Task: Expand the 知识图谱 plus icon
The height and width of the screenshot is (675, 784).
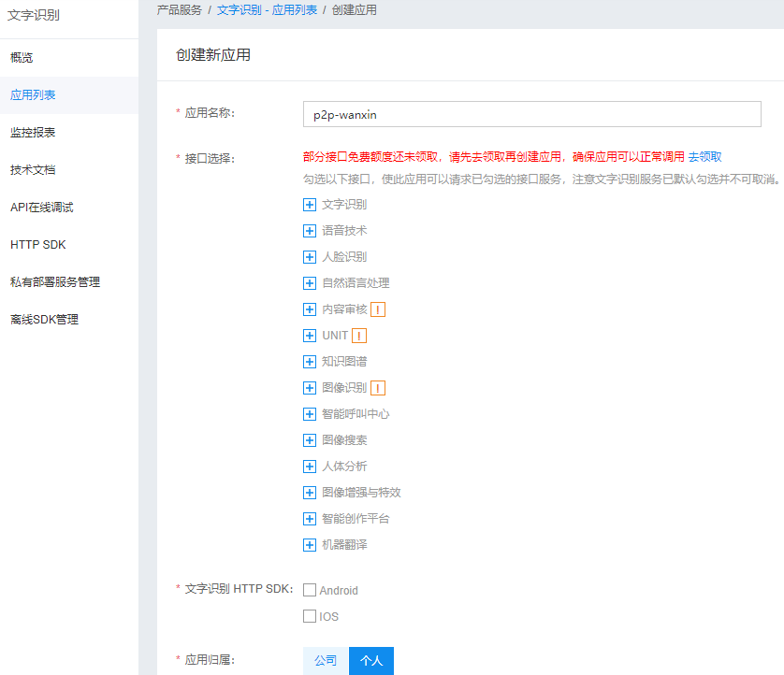Action: coord(310,362)
